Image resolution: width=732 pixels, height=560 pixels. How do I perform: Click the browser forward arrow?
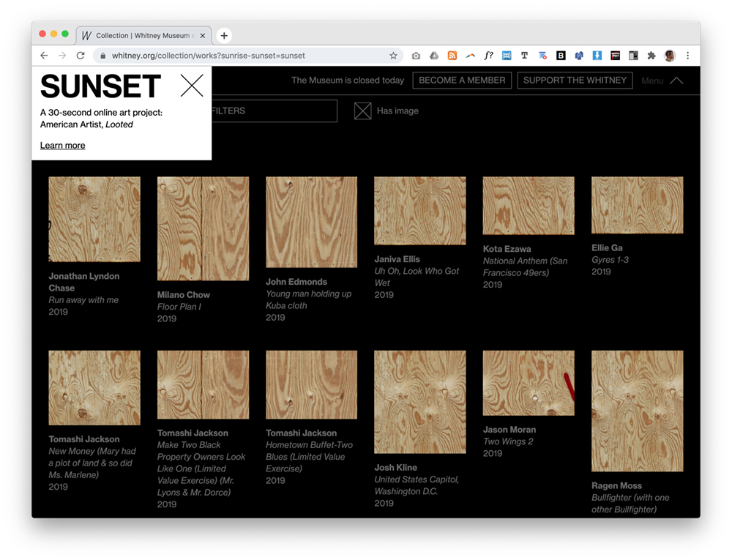[62, 56]
